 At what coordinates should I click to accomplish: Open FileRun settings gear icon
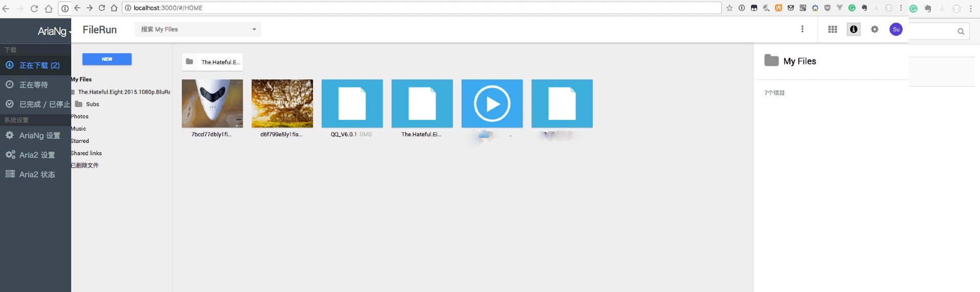point(874,29)
